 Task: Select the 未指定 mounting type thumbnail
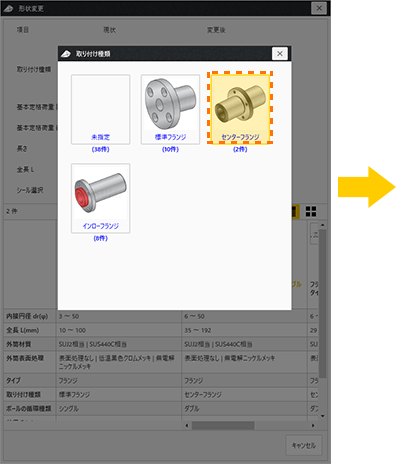[x=100, y=109]
